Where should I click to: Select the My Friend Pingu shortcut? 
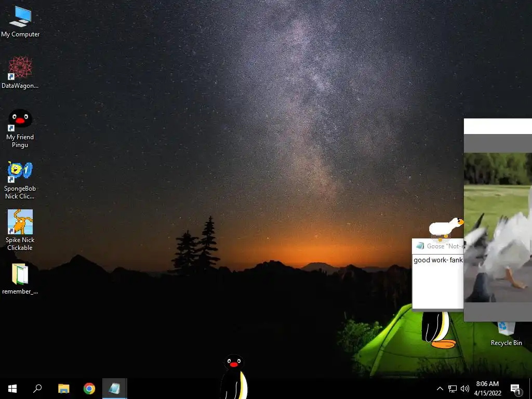coord(20,128)
